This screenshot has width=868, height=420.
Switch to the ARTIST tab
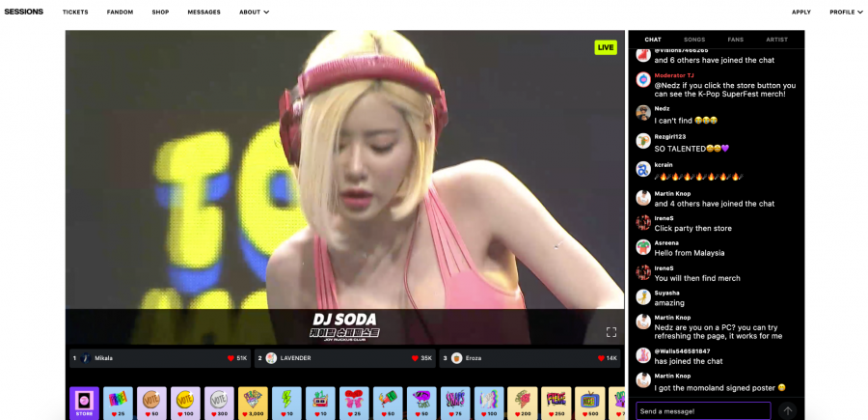tap(776, 40)
